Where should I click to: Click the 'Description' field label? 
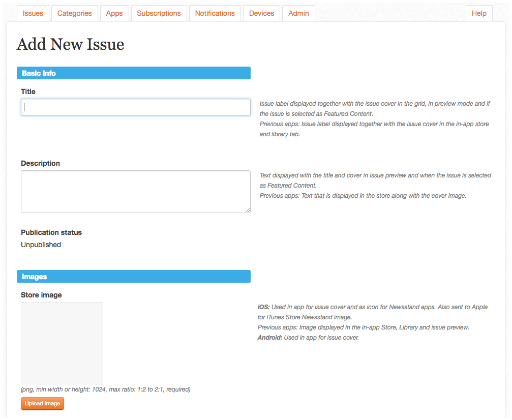click(41, 163)
